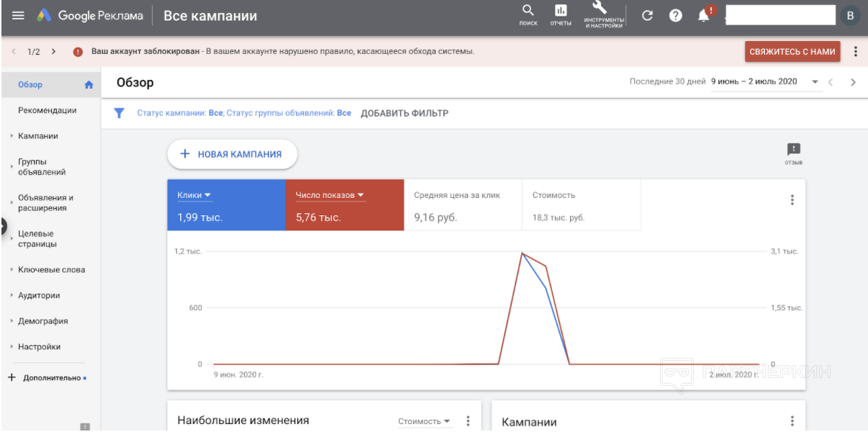Go to next date range arrow
Image resolution: width=868 pixels, height=432 pixels.
[x=854, y=82]
